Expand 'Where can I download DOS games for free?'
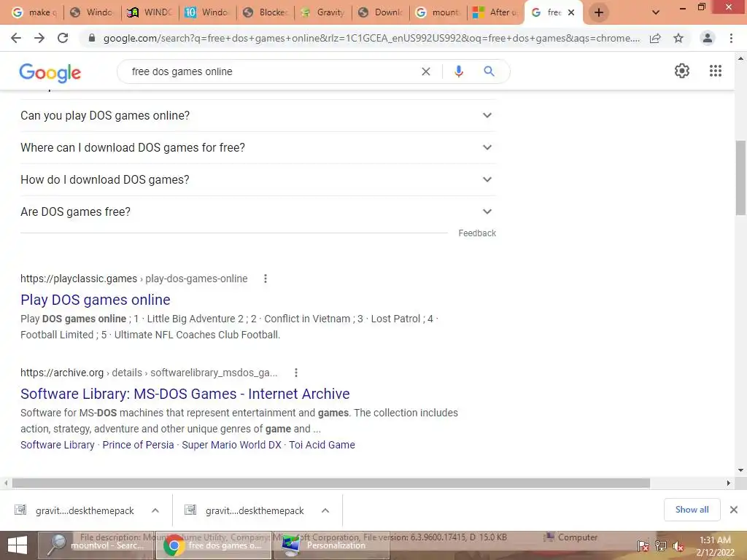747x560 pixels. point(258,147)
